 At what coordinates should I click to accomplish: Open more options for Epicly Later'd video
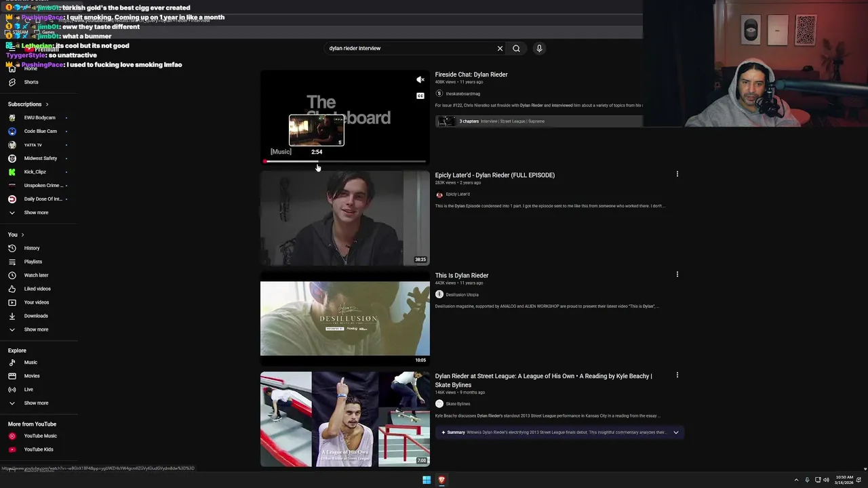click(x=677, y=174)
